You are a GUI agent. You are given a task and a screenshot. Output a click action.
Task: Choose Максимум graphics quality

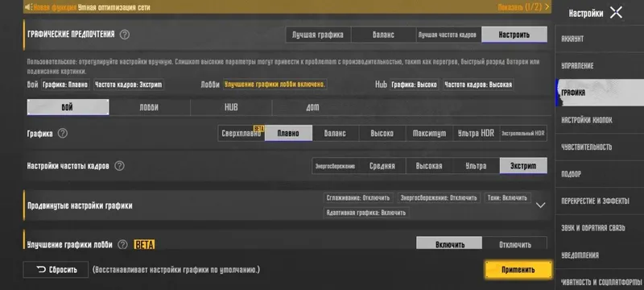pyautogui.click(x=430, y=133)
